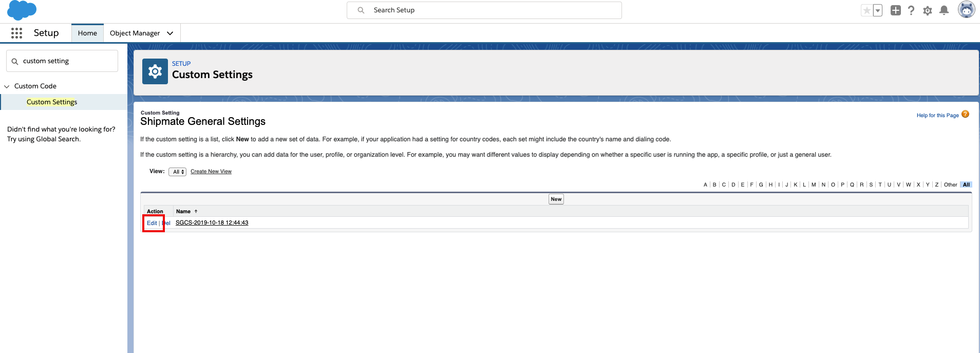Open the help question mark icon

pos(911,10)
